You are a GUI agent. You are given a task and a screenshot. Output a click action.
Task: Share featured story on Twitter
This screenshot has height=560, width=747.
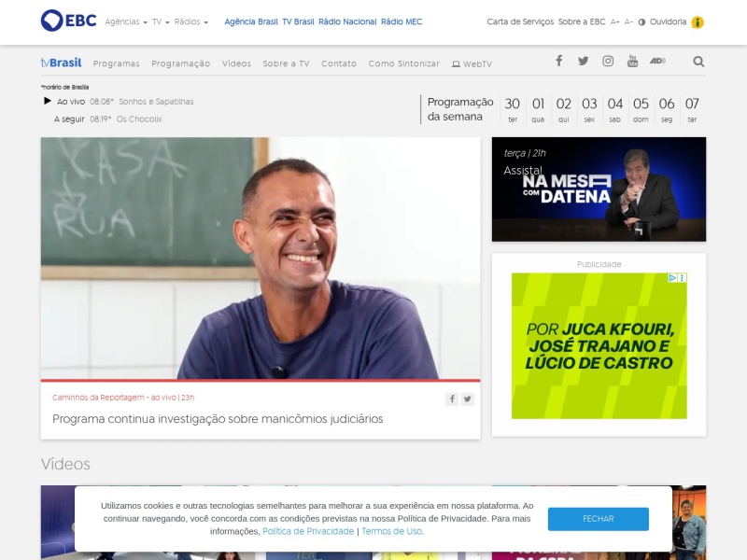click(x=468, y=399)
